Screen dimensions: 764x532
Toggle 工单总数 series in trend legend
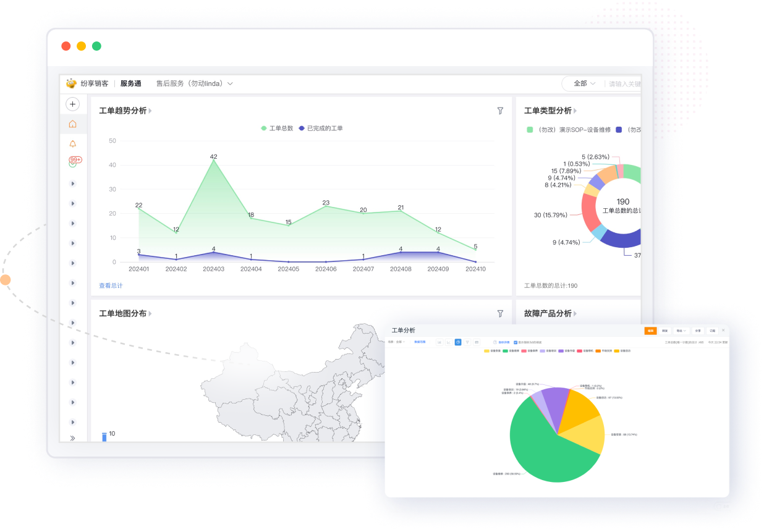(x=276, y=129)
